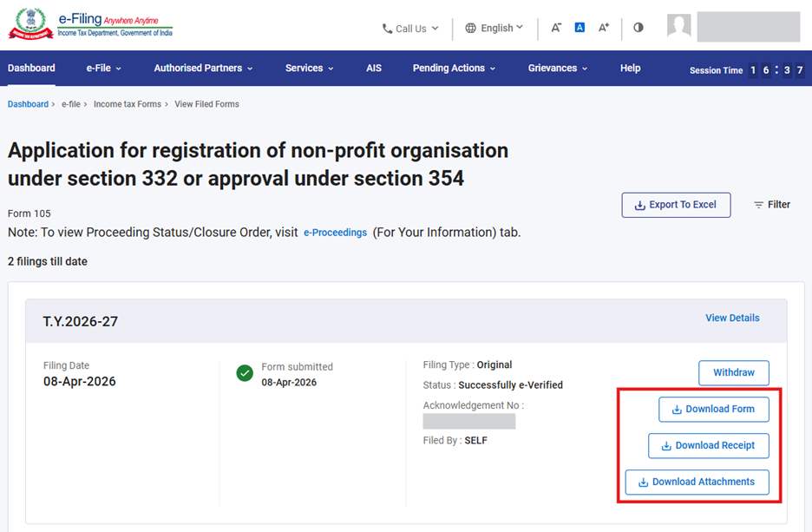
Task: Open the user profile avatar
Action: pos(678,27)
